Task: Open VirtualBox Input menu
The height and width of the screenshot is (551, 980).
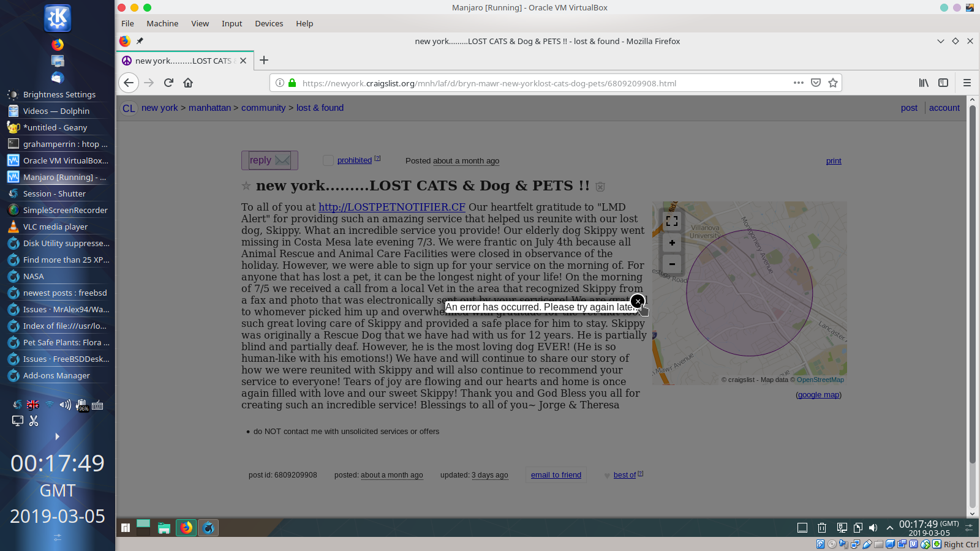Action: [232, 23]
